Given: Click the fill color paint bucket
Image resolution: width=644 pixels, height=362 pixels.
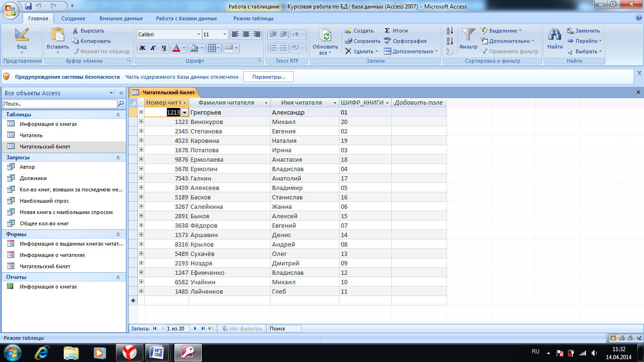Looking at the screenshot, I should pos(193,48).
